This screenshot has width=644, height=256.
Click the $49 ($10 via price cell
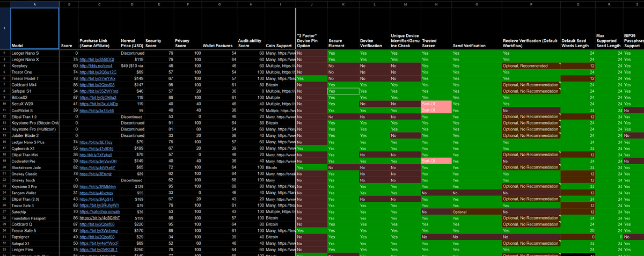coord(131,65)
